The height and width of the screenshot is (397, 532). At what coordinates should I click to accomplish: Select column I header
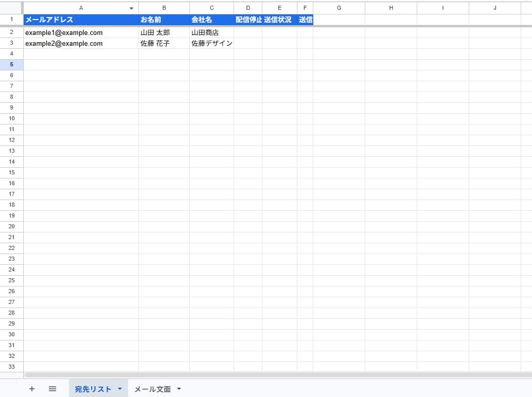click(443, 8)
